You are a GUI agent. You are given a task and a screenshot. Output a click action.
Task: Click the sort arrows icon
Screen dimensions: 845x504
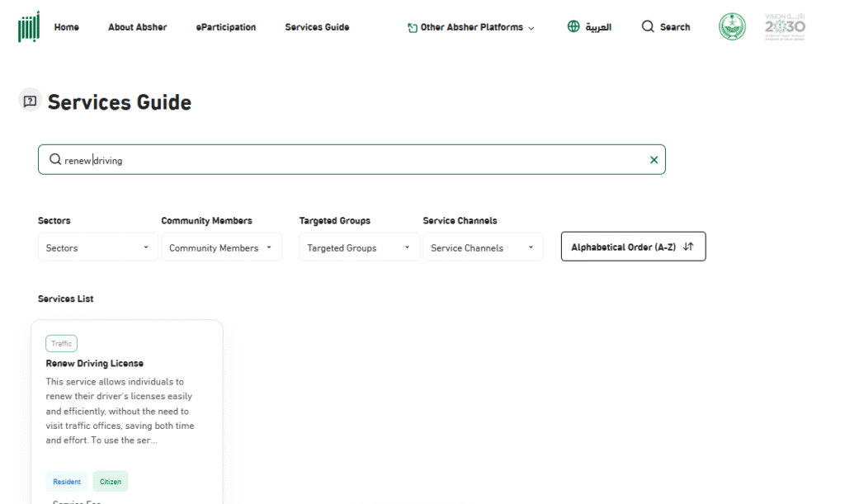pyautogui.click(x=688, y=247)
